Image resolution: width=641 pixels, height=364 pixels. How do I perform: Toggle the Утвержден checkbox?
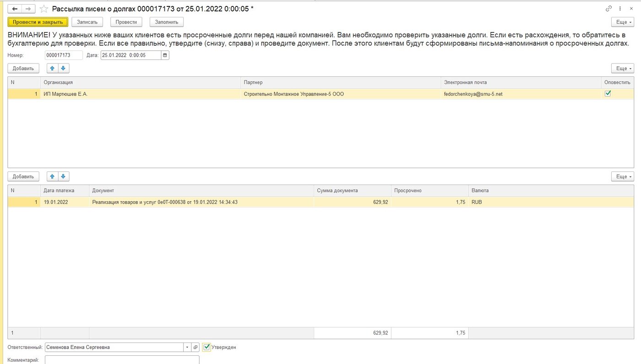tap(206, 348)
